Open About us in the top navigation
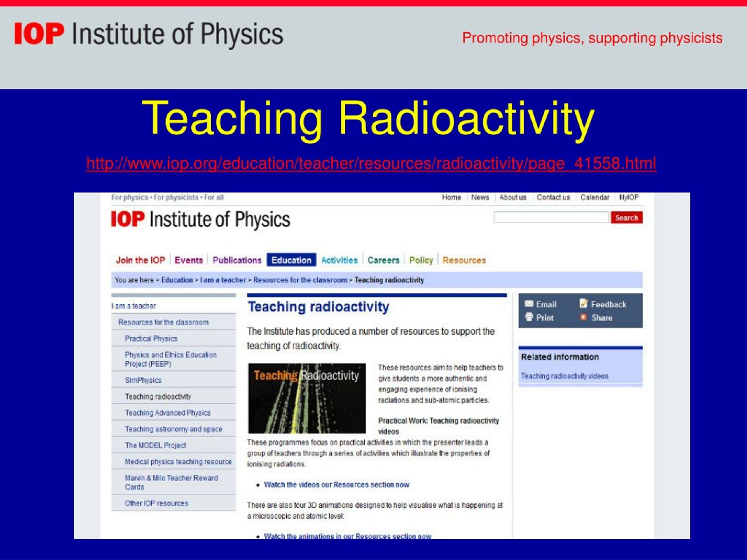 pyautogui.click(x=513, y=197)
